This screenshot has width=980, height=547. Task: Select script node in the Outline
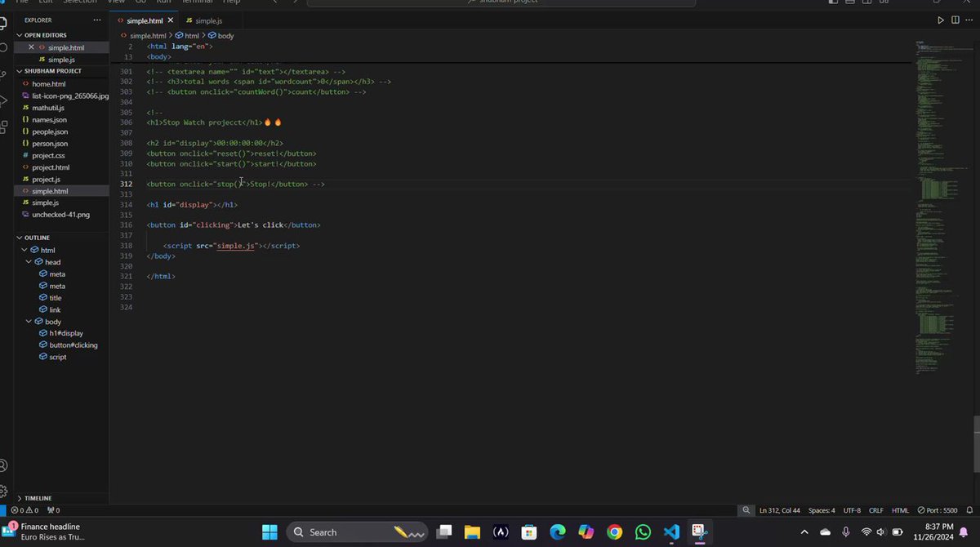(58, 357)
